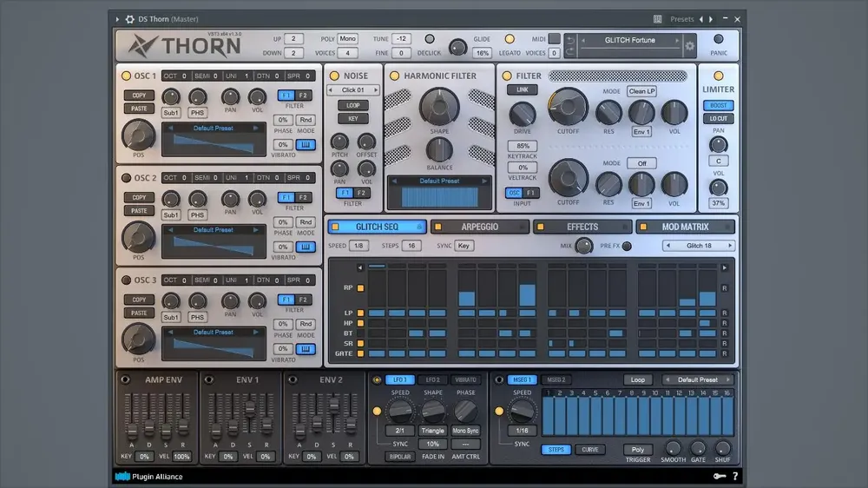The height and width of the screenshot is (488, 868).
Task: Open LFO phase Mono Sync selector
Action: coord(465,431)
